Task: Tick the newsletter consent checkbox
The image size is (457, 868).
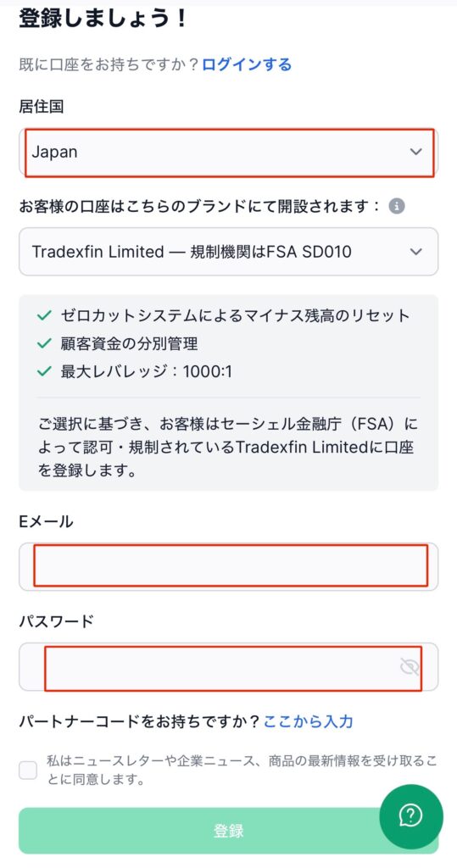Action: pos(28,770)
